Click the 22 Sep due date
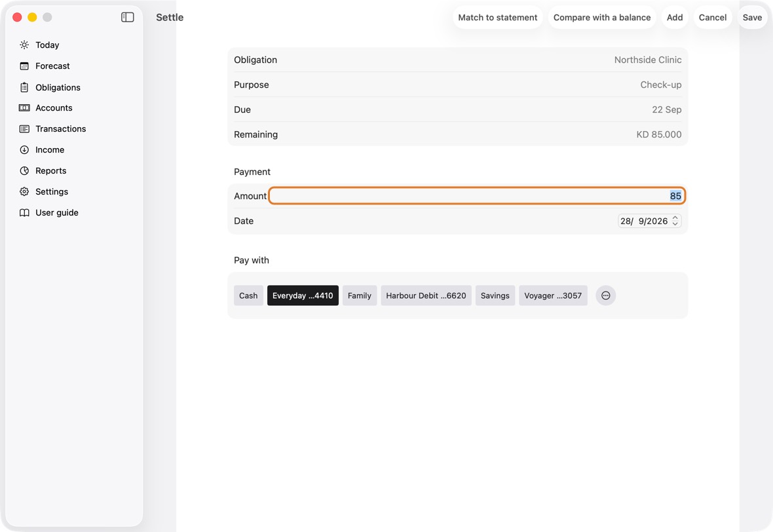Image resolution: width=773 pixels, height=532 pixels. (666, 109)
